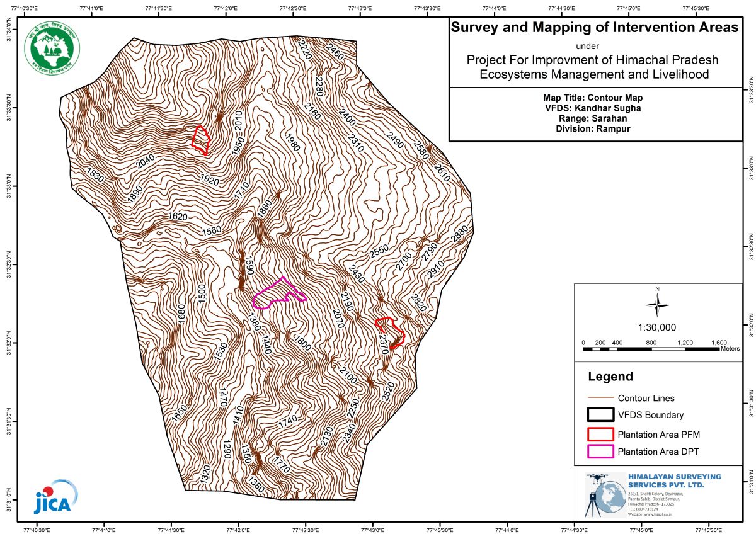This screenshot has width=756, height=534.
Task: Click the 'Contour Lines' legend label
Action: coord(646,399)
